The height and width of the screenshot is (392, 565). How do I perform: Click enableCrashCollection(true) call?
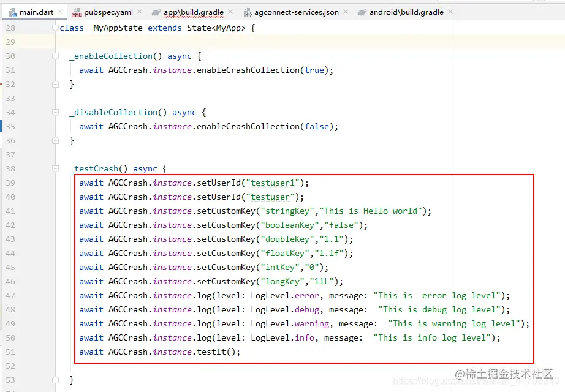(263, 70)
